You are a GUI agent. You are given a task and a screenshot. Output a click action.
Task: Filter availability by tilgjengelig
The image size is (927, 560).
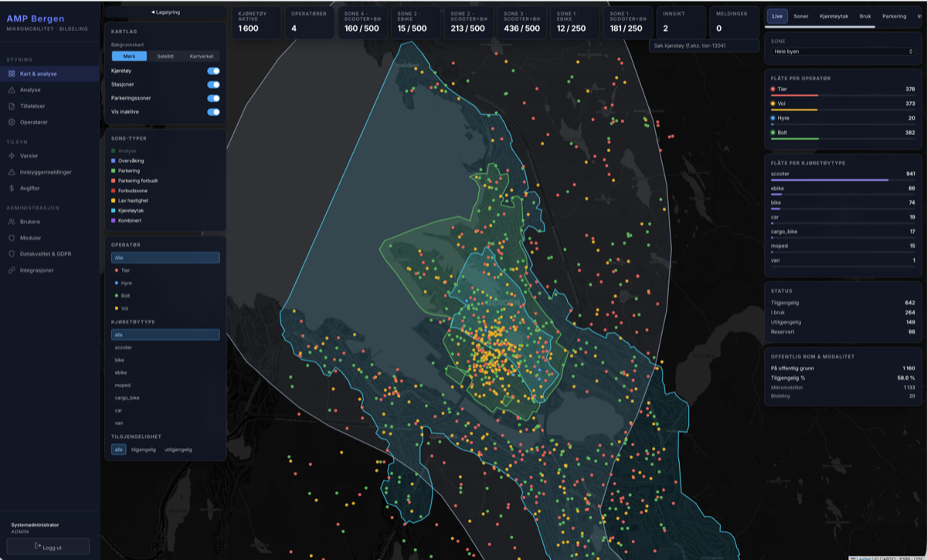[144, 449]
